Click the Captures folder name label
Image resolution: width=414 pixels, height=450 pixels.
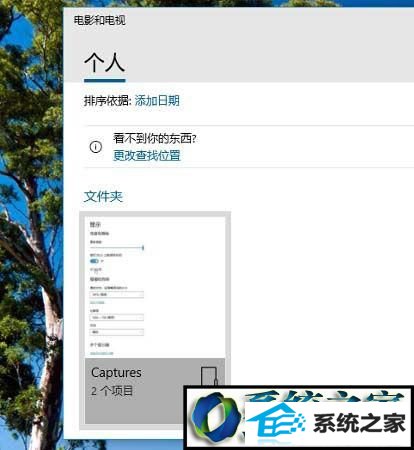[x=116, y=373]
